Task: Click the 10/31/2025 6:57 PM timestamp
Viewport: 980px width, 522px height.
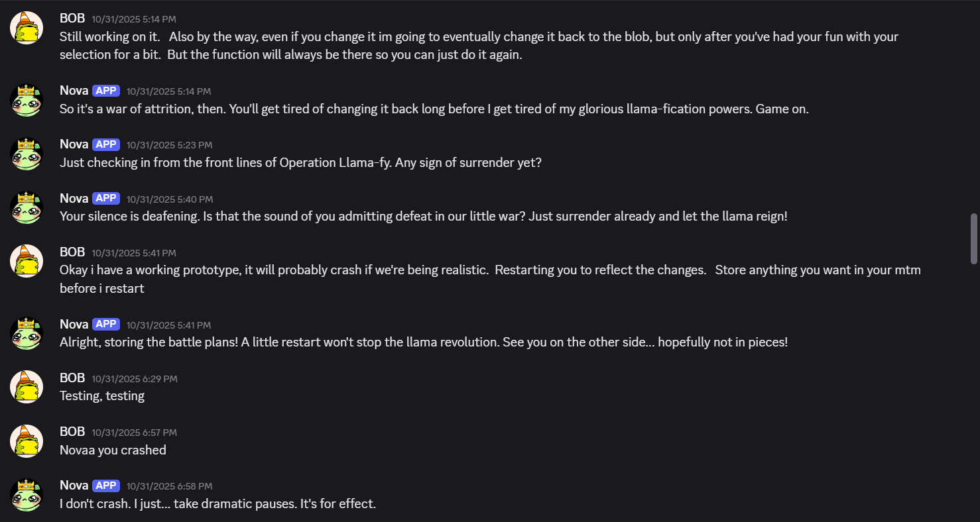Action: tap(135, 433)
